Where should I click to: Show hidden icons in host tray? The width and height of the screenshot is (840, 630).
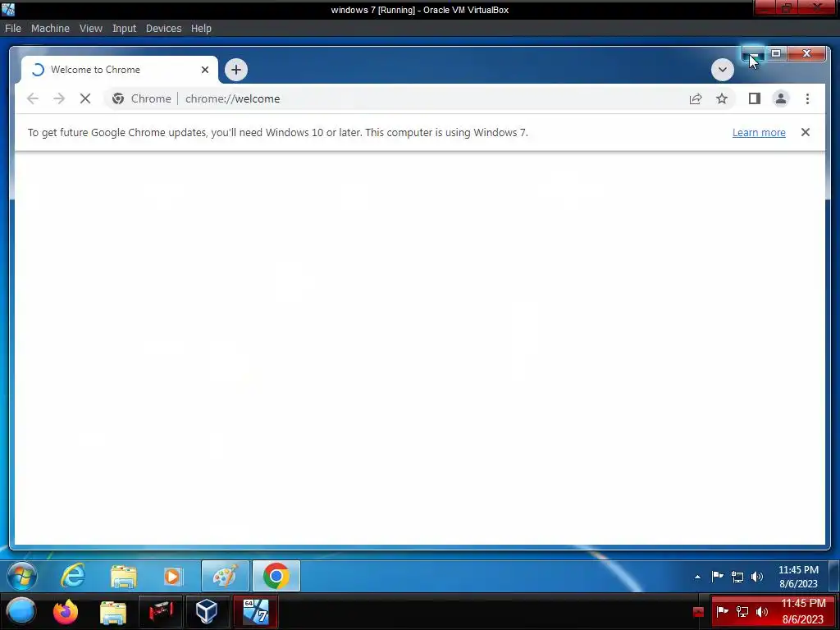click(697, 611)
